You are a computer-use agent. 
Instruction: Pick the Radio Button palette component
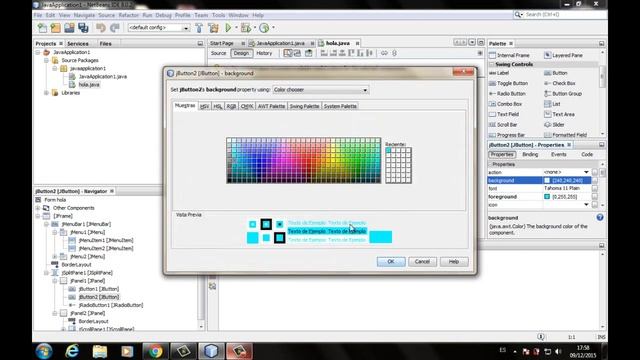click(x=507, y=93)
